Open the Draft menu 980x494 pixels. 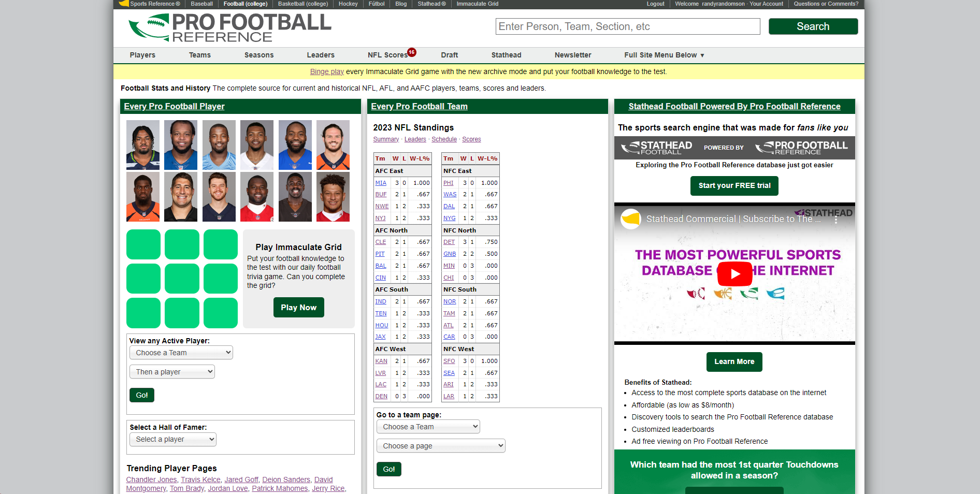click(x=450, y=55)
